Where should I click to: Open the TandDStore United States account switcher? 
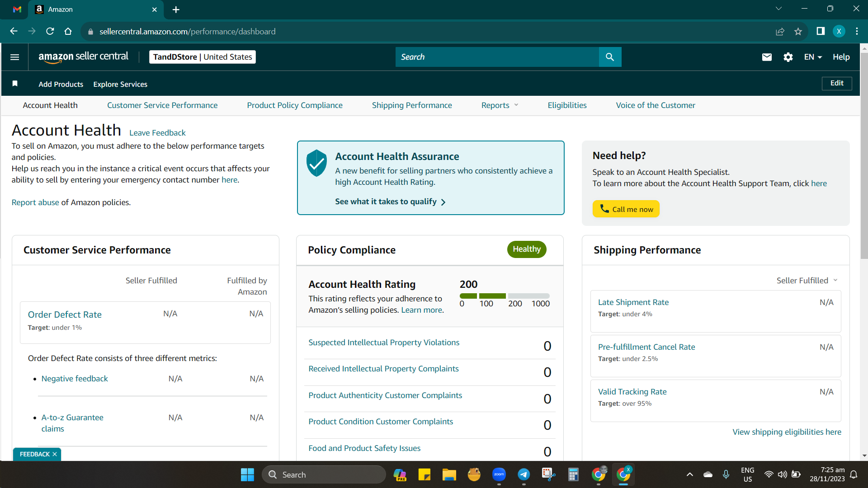point(203,57)
